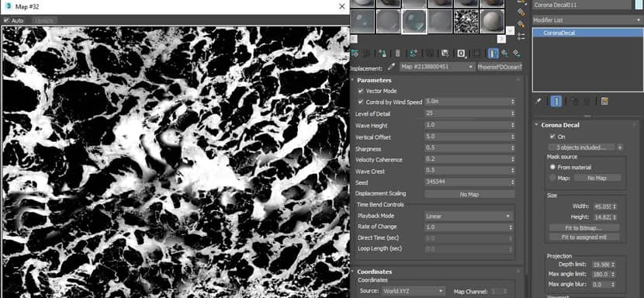
Task: Click Remove Modifier from Stack trash icon
Action: (587, 101)
